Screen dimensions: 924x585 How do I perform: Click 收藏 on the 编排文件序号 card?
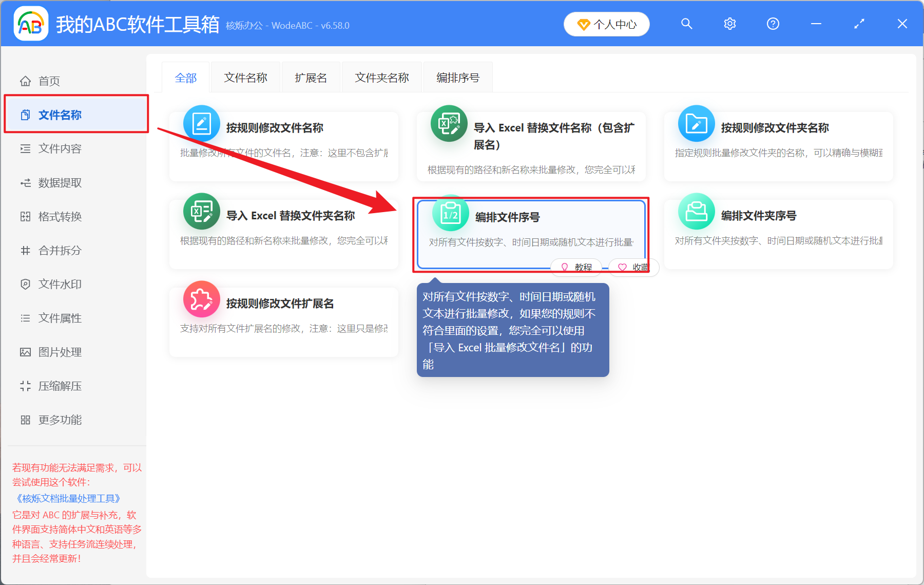(633, 267)
